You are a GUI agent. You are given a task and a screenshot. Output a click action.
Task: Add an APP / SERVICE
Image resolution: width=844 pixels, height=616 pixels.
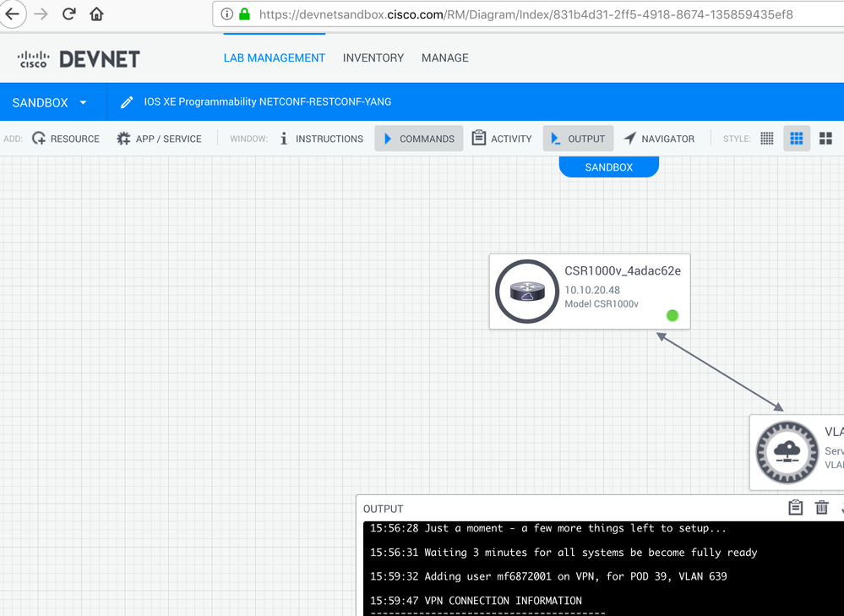pos(160,139)
